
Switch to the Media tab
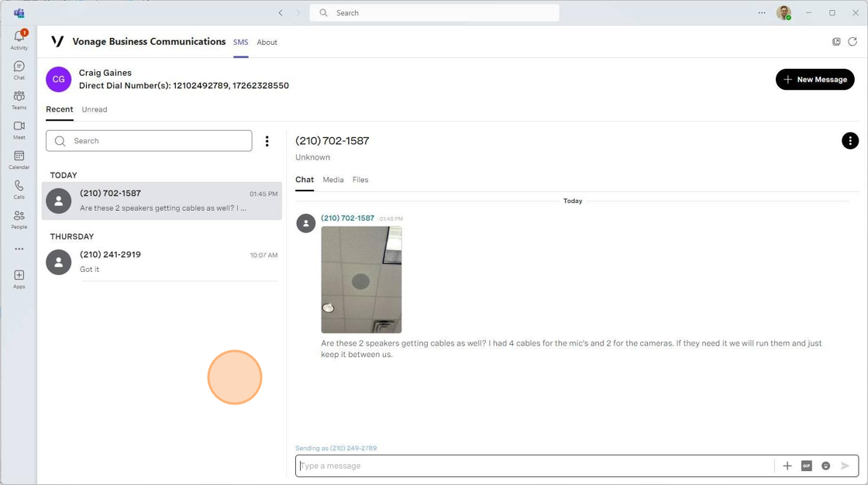(333, 180)
